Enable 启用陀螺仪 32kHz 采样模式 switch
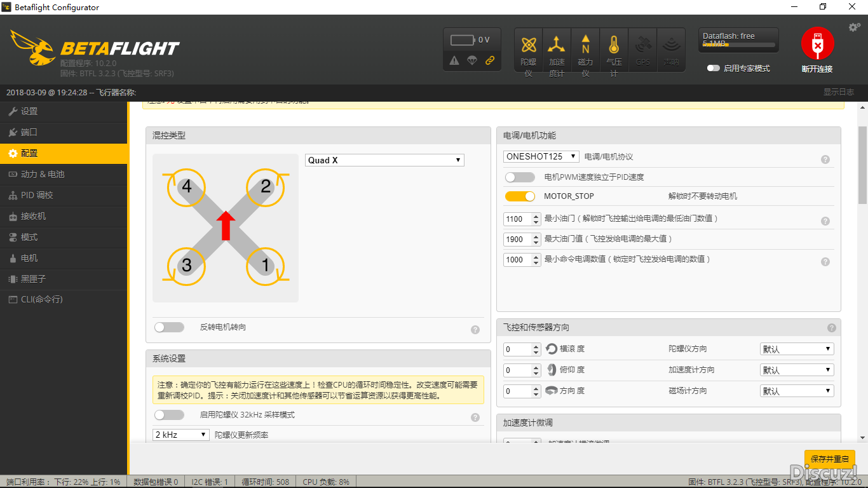Image resolution: width=868 pixels, height=488 pixels. [x=169, y=415]
